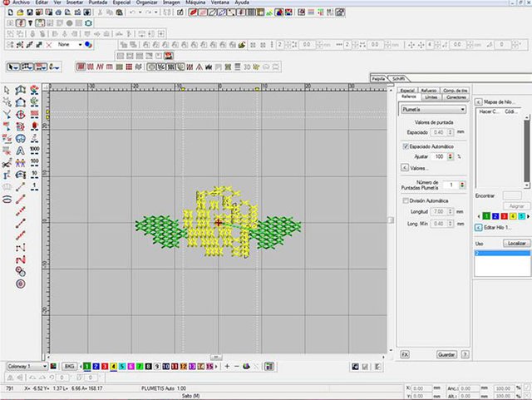The width and height of the screenshot is (532, 400).
Task: Click the red leaf shape tool icon
Action: tap(193, 12)
